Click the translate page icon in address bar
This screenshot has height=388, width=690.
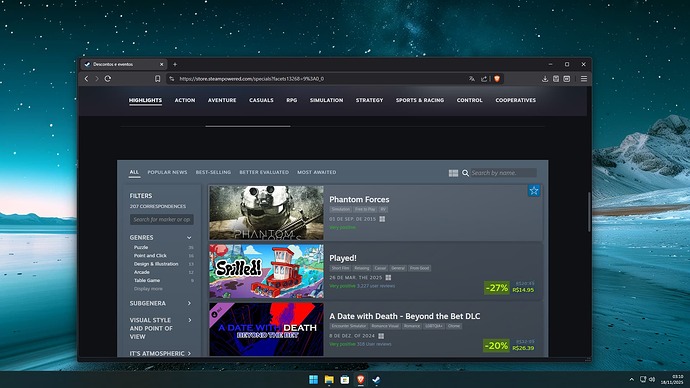point(472,79)
